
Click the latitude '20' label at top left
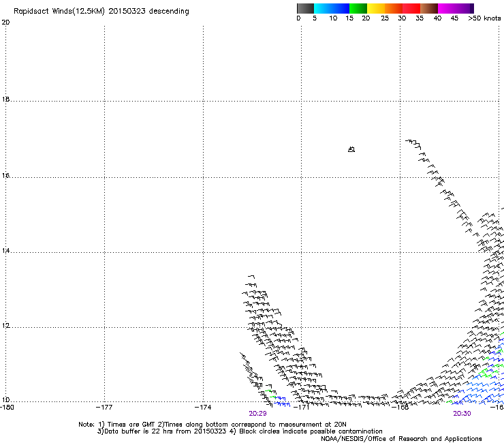tap(5, 22)
